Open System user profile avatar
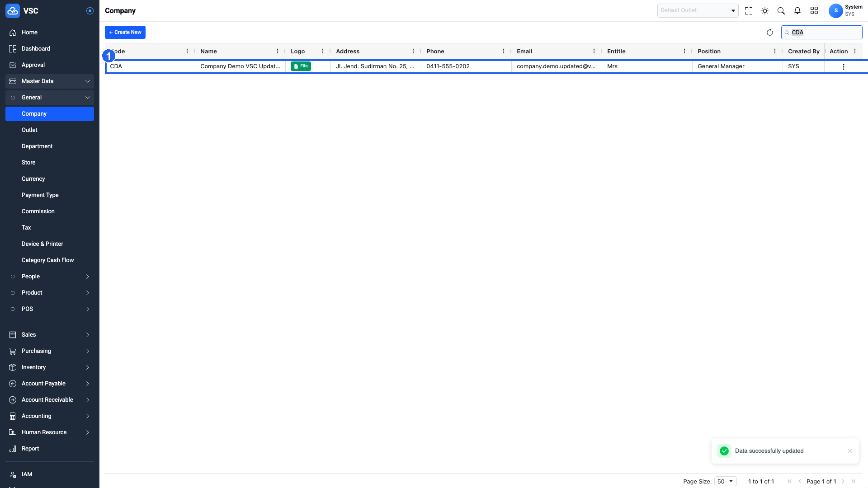Screen dimensions: 868x488 tap(835, 11)
